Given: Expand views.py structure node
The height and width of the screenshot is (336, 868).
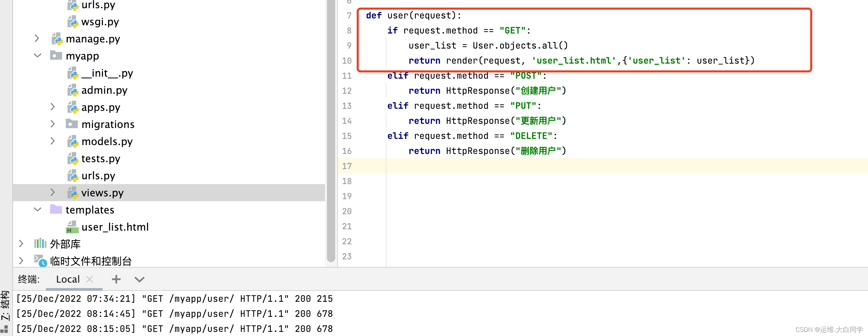Looking at the screenshot, I should [x=53, y=192].
